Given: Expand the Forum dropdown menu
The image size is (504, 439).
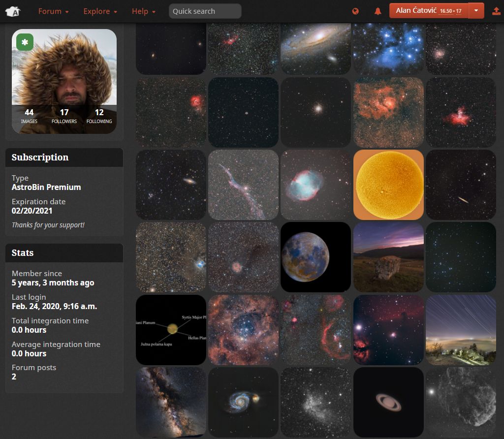Looking at the screenshot, I should pos(53,11).
